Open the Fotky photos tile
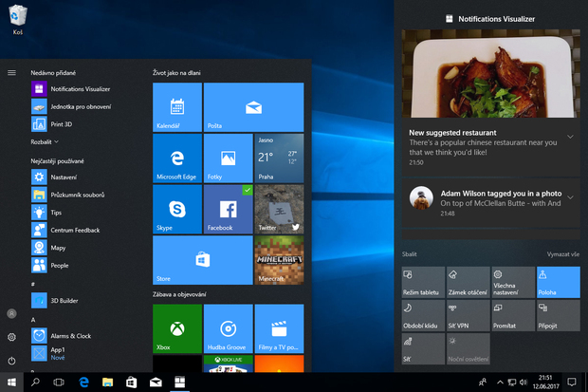 (228, 159)
